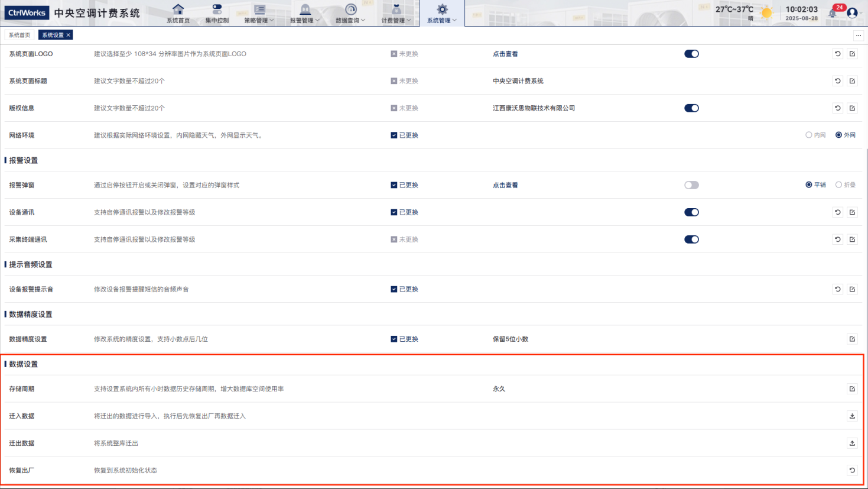Expand the 报警管理 dropdown menu
This screenshot has width=868, height=489.
304,13
